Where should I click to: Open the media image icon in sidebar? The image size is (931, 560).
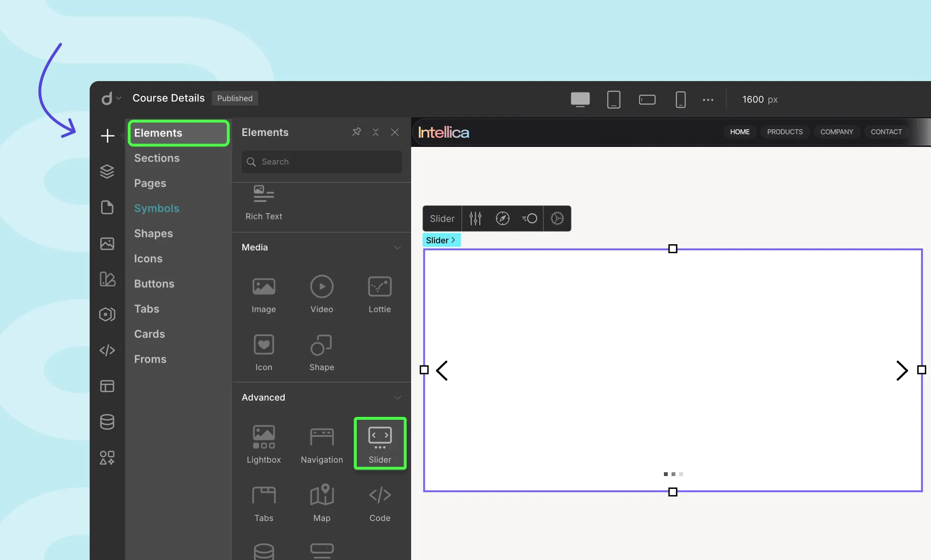(x=107, y=243)
